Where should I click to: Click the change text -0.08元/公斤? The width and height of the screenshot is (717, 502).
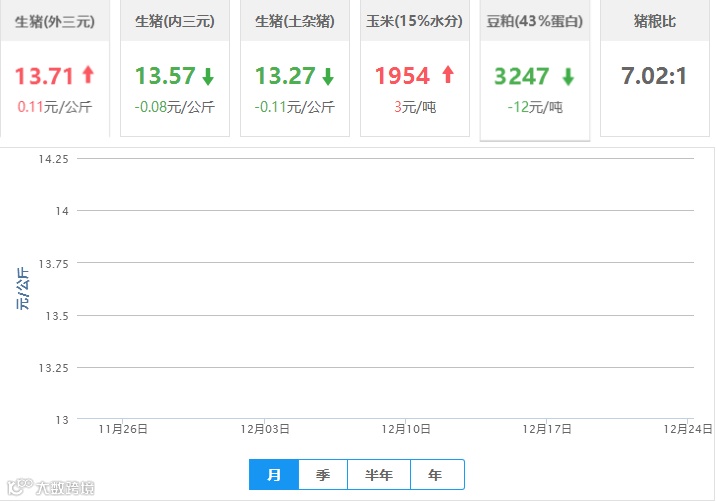pyautogui.click(x=175, y=107)
